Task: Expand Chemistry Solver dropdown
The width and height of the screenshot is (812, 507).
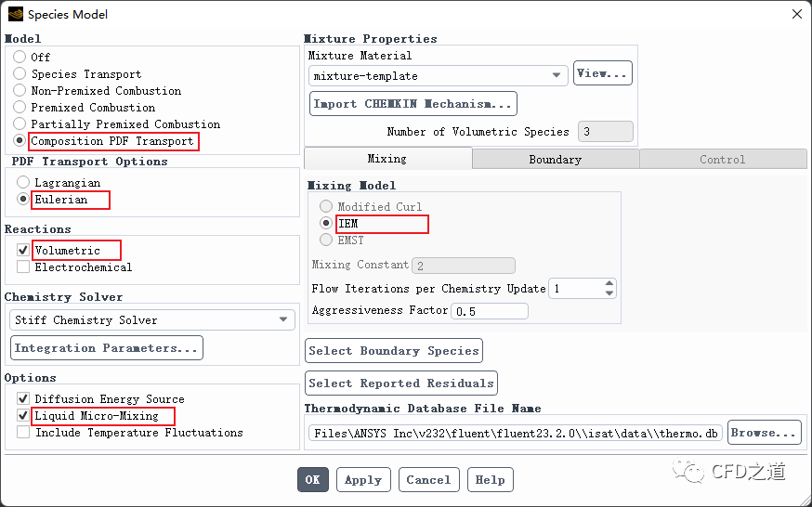Action: 283,320
